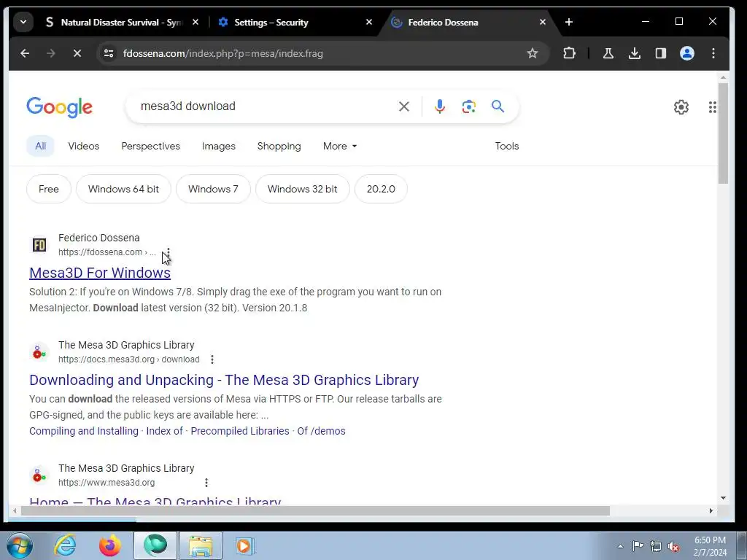The width and height of the screenshot is (747, 560).
Task: Select the All results tab
Action: pyautogui.click(x=41, y=146)
